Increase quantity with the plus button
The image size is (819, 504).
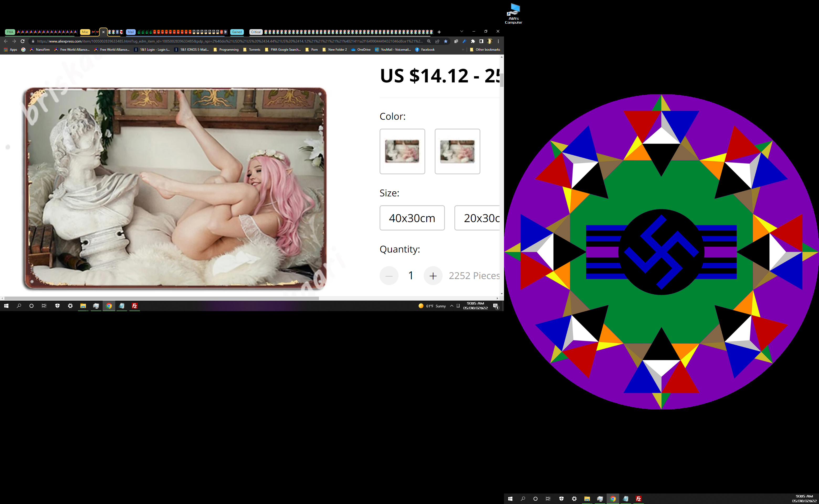433,276
